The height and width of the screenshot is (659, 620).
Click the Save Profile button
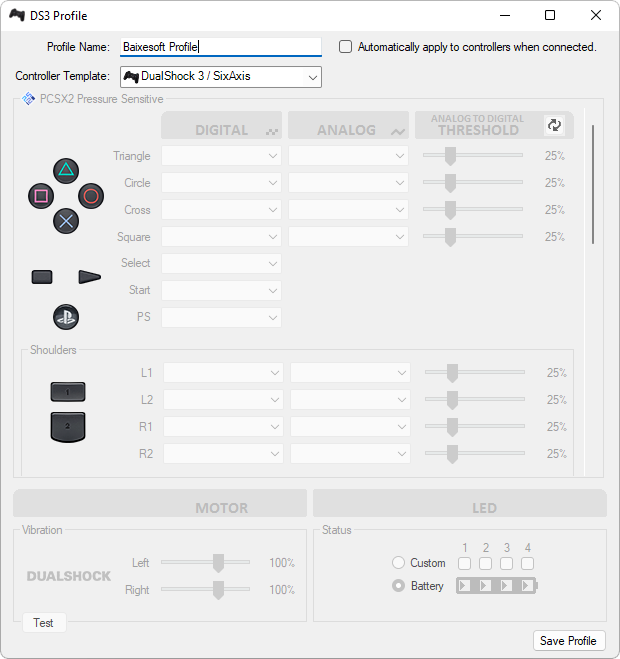568,641
